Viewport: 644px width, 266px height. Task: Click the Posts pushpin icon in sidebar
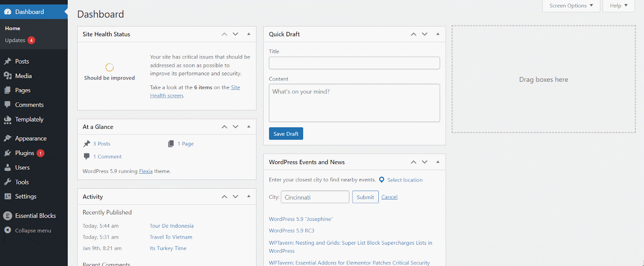pyautogui.click(x=8, y=61)
